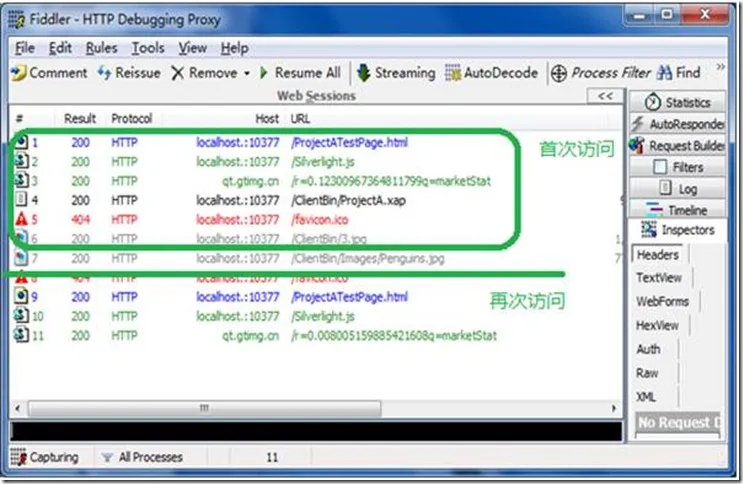Open the Rules menu
This screenshot has width=743, height=484.
coord(101,48)
